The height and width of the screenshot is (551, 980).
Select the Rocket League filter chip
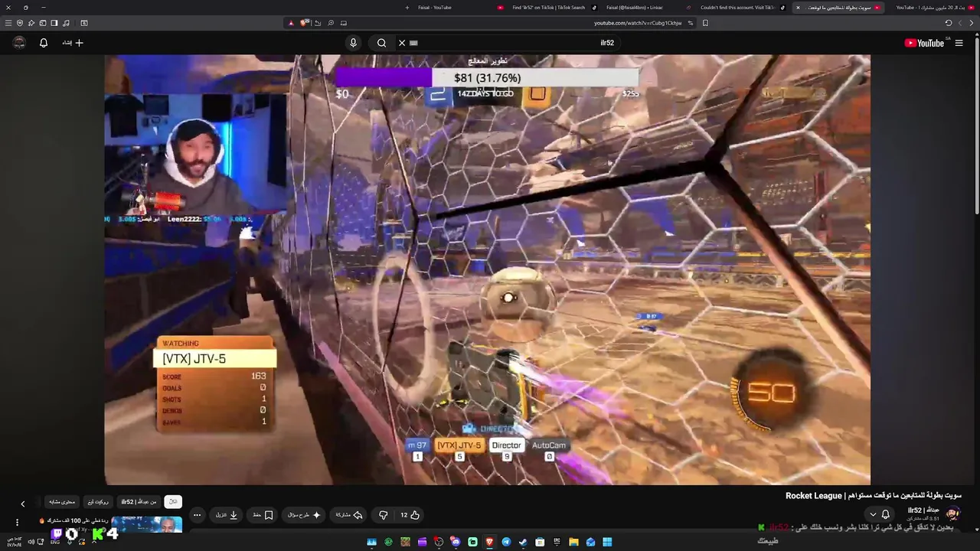point(98,502)
